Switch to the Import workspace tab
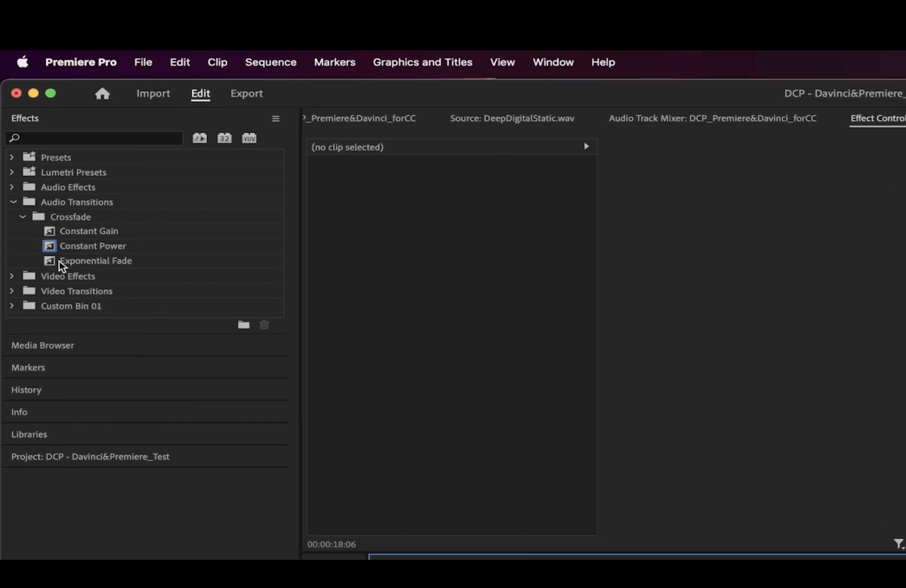 click(153, 94)
